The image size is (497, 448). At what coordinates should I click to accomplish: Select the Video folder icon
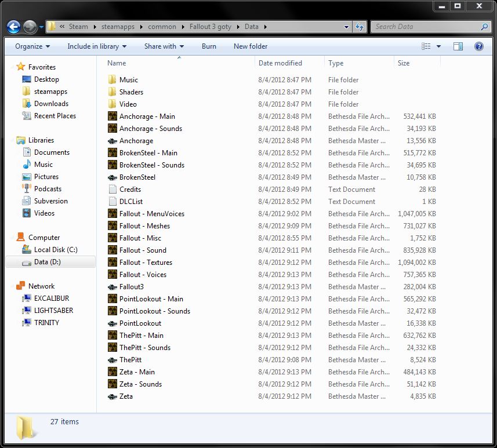(x=112, y=104)
